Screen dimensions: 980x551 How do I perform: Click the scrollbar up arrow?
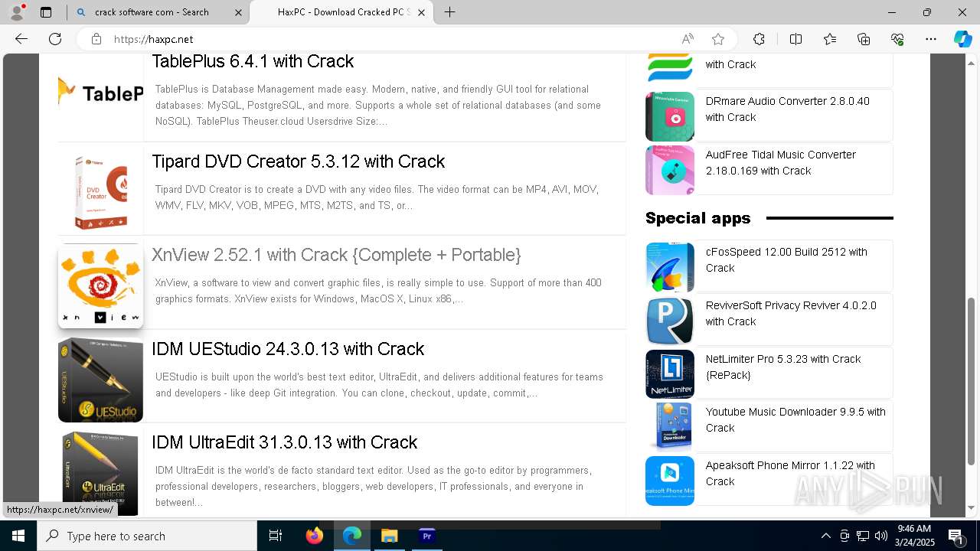tap(972, 63)
